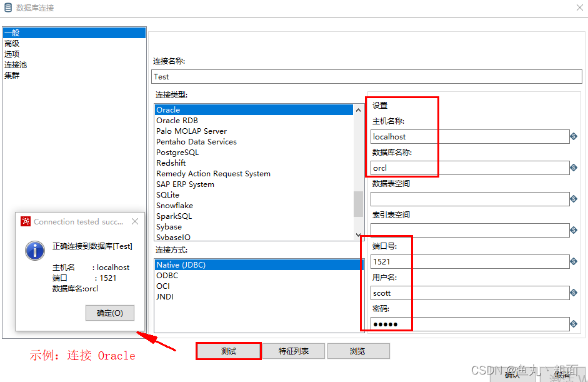Confirm dialog with 确定(O) button

point(110,313)
